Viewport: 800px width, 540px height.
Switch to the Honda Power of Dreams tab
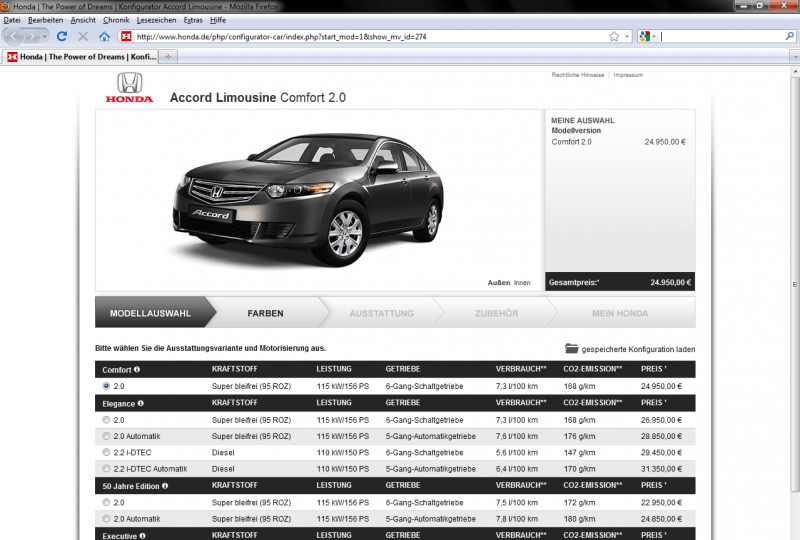tap(82, 57)
